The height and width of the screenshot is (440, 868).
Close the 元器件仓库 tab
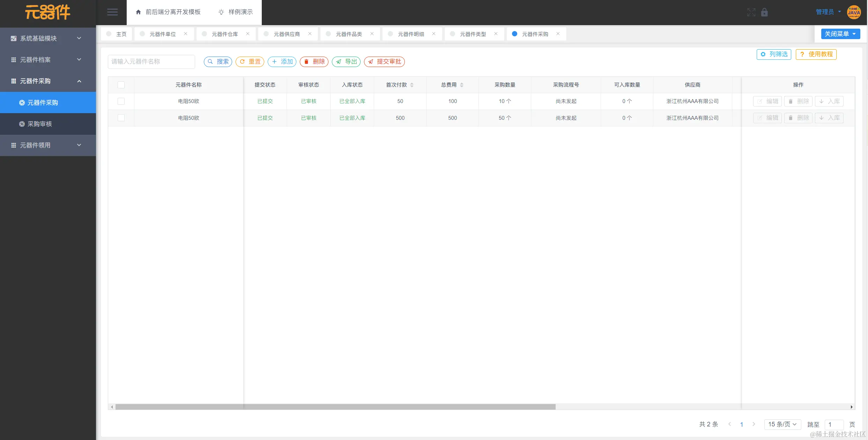click(x=248, y=34)
